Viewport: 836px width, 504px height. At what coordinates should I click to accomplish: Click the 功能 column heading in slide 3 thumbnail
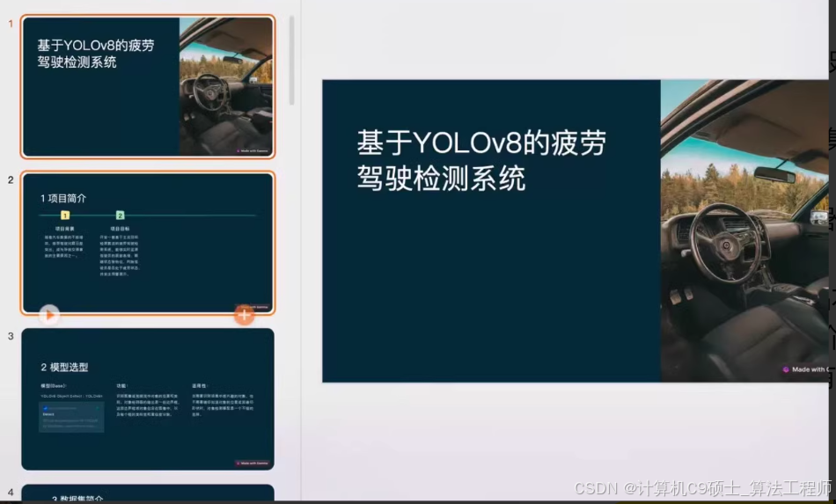(x=122, y=386)
